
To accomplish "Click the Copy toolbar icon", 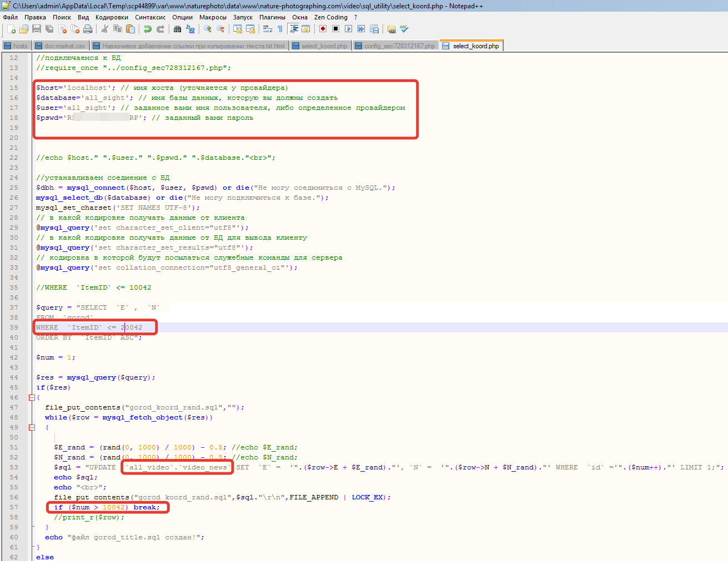I will click(x=117, y=29).
